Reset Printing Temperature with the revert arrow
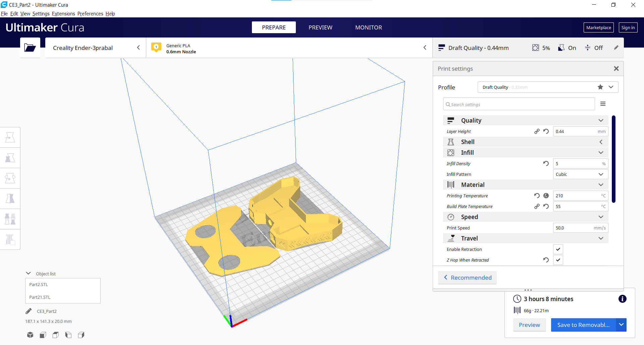 click(x=537, y=196)
